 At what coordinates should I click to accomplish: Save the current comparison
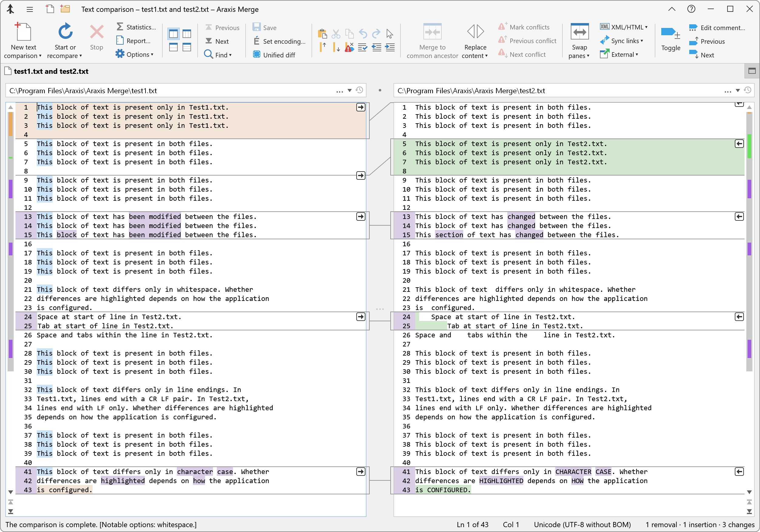[264, 27]
